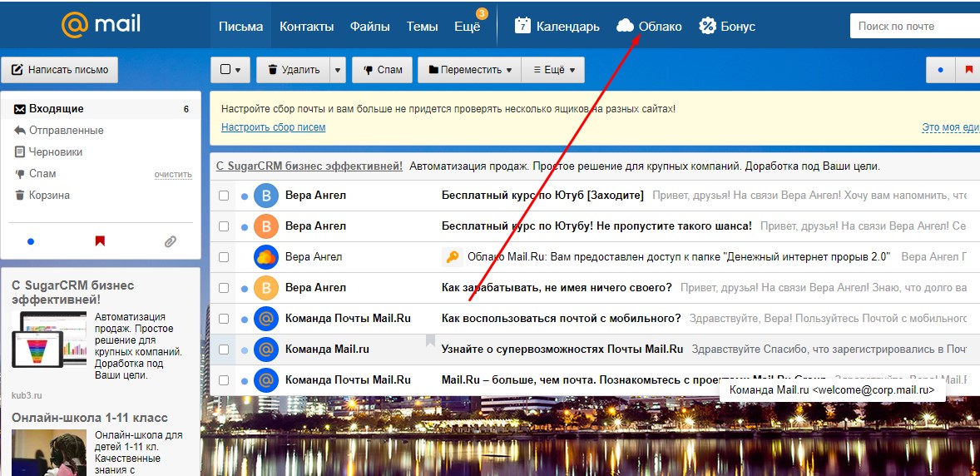Click avatar of Узнайте о супервозможностях email
Image resolution: width=980 pixels, height=476 pixels.
265,349
